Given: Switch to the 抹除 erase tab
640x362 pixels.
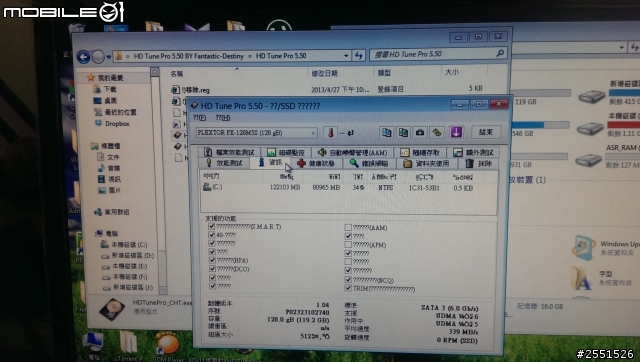Looking at the screenshot, I should 479,164.
